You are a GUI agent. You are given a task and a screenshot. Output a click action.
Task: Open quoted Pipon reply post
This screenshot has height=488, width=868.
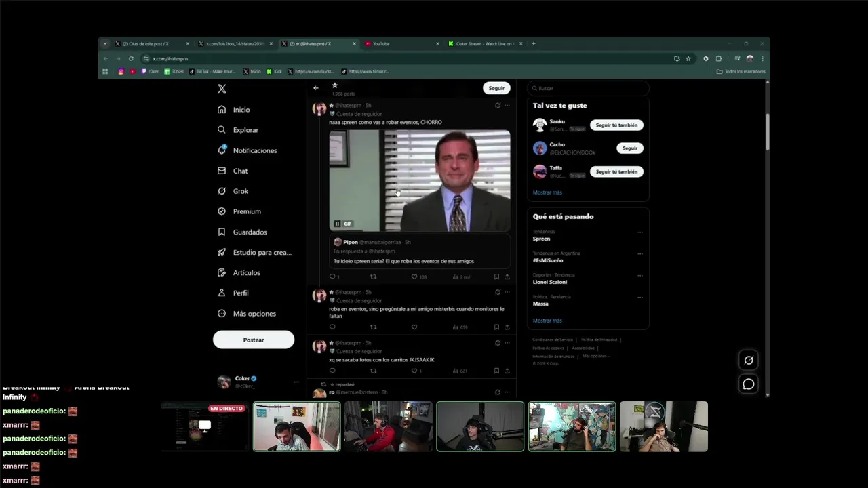pyautogui.click(x=420, y=251)
